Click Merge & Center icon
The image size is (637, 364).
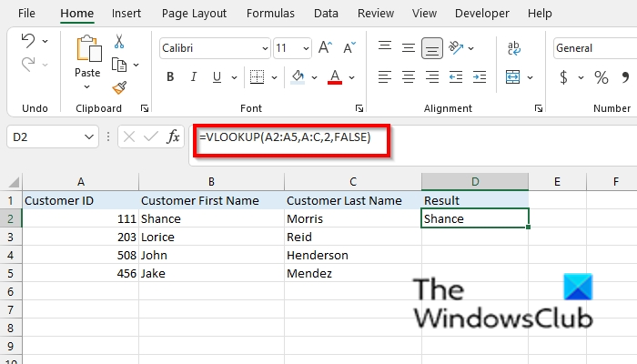click(512, 76)
